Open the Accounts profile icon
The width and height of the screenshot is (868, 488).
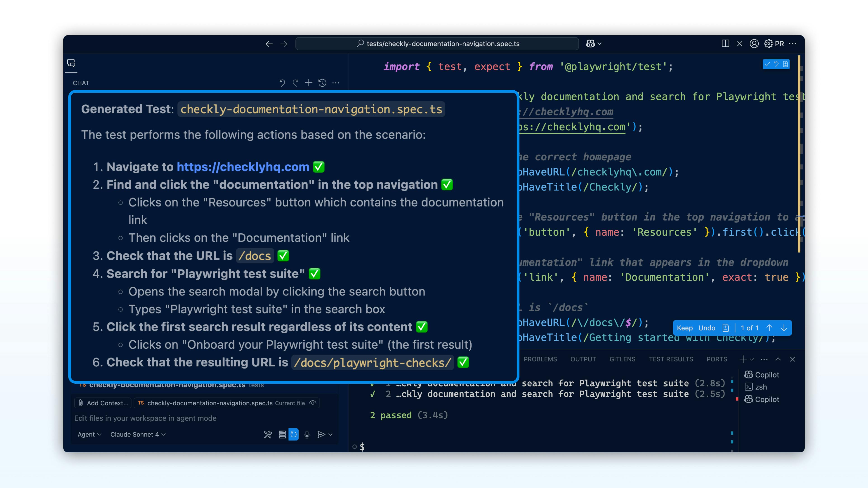coord(754,44)
